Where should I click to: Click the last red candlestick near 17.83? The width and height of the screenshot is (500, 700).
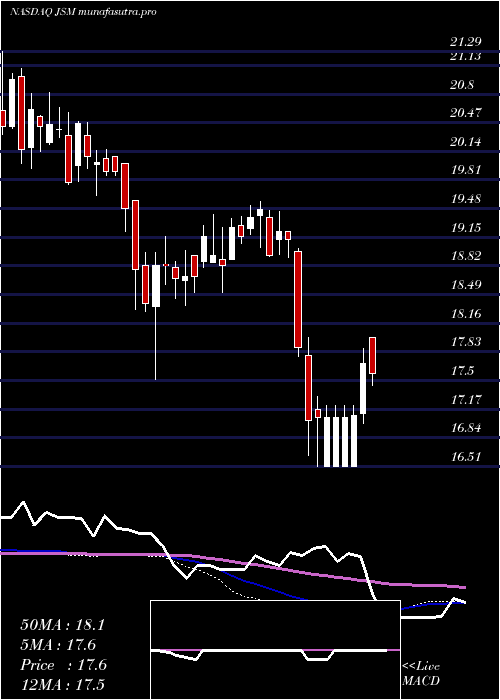372,356
